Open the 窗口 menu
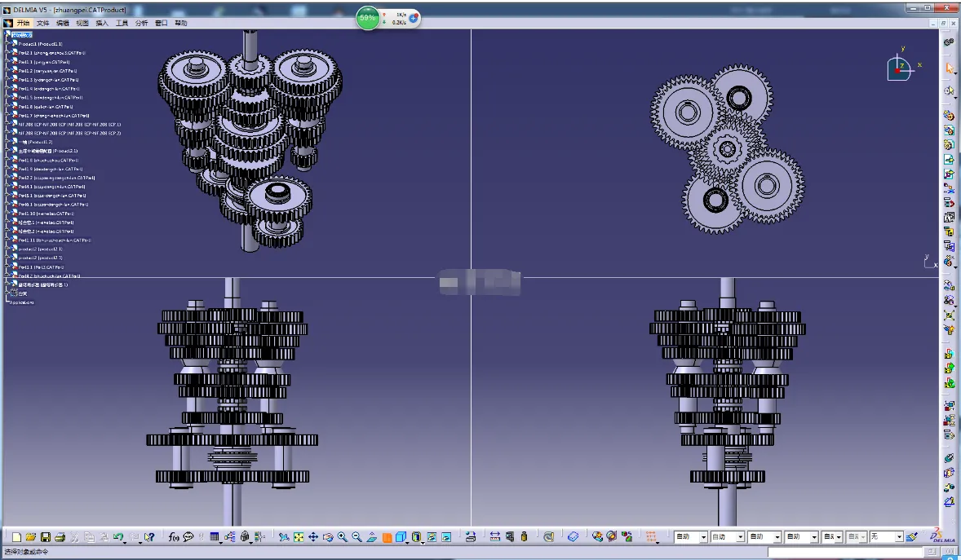 pyautogui.click(x=162, y=23)
